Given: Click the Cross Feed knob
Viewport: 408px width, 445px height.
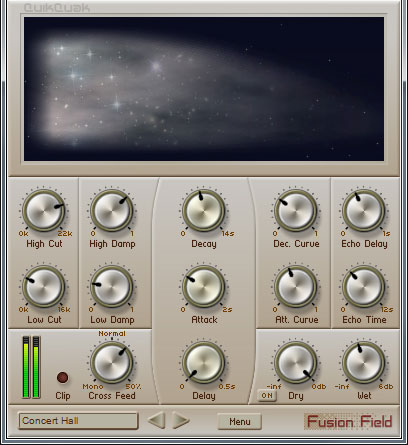Looking at the screenshot, I should pos(112,363).
